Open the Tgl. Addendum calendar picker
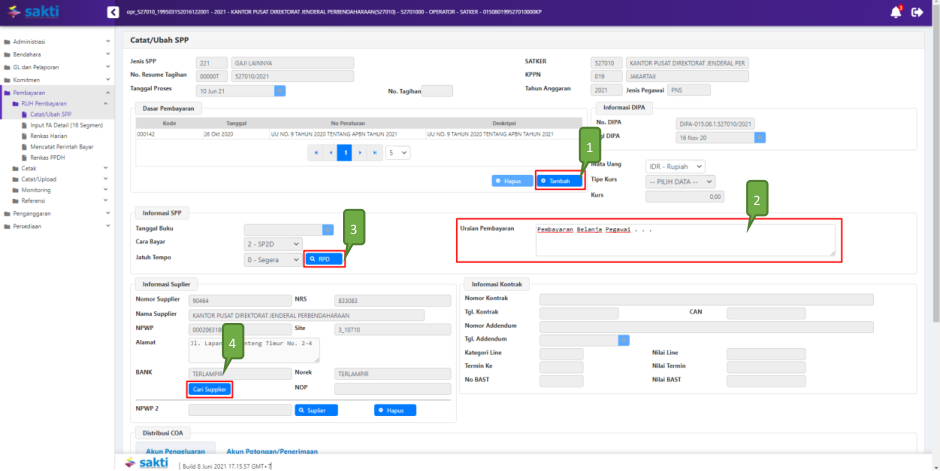 click(x=624, y=340)
